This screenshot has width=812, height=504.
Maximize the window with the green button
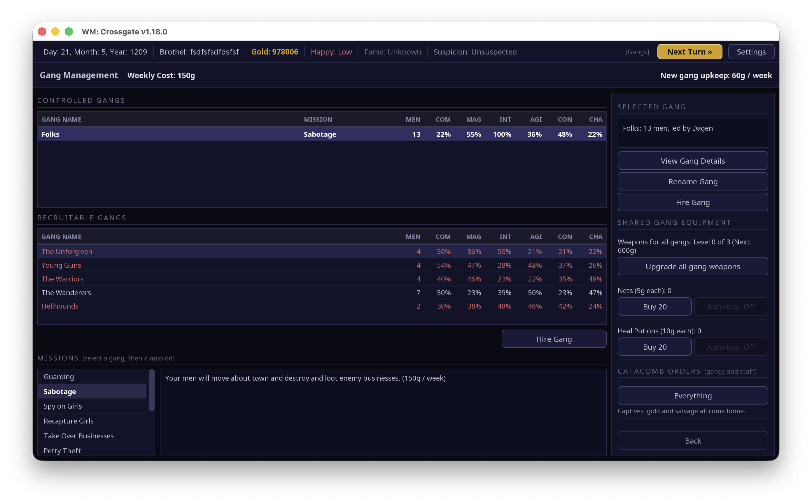tap(69, 32)
